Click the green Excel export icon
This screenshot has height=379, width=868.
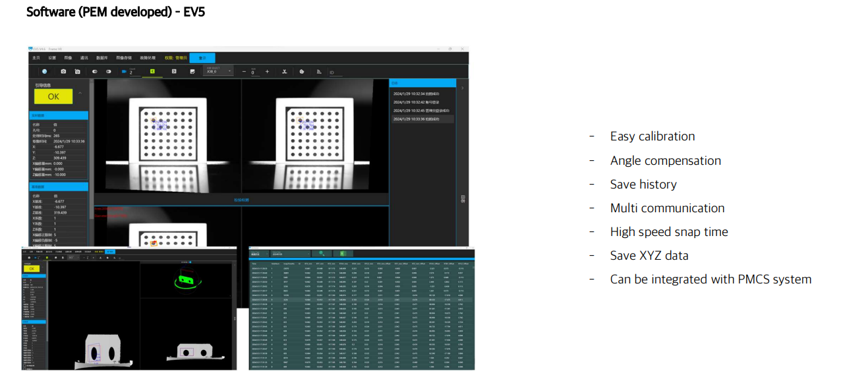(x=343, y=253)
